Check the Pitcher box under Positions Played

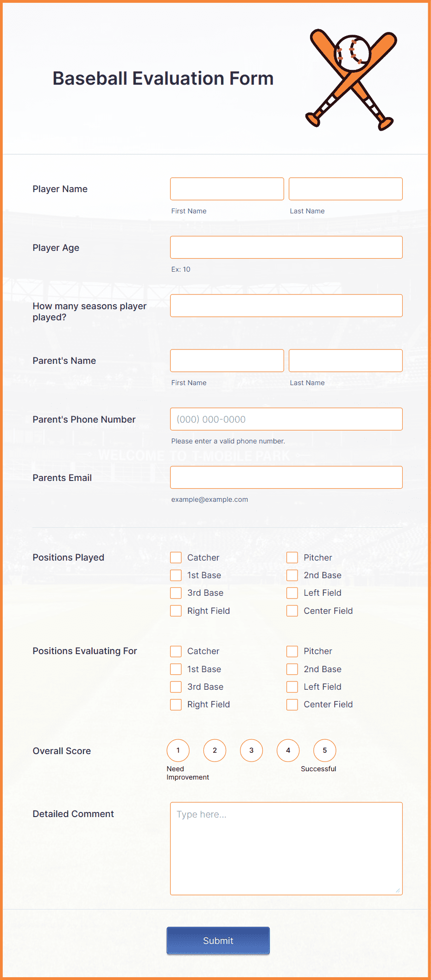[x=292, y=557]
